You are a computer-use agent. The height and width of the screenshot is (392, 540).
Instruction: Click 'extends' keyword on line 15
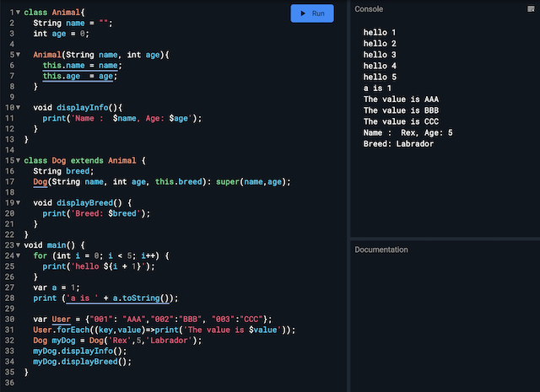[87, 161]
